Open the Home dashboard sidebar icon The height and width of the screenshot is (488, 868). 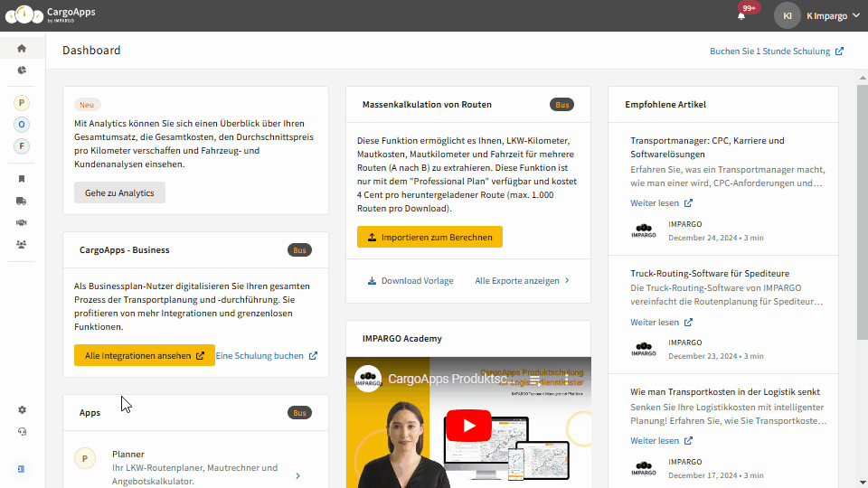(x=22, y=48)
